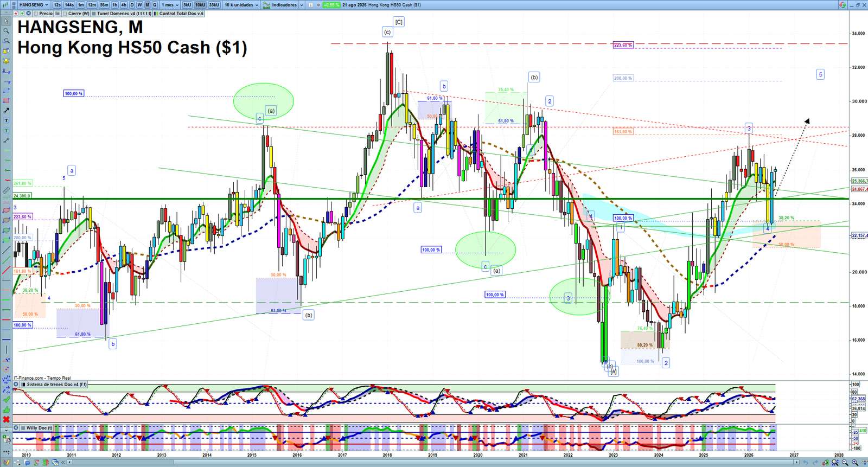
Task: Open Willy Doc (t) indicator label
Action: pos(36,428)
